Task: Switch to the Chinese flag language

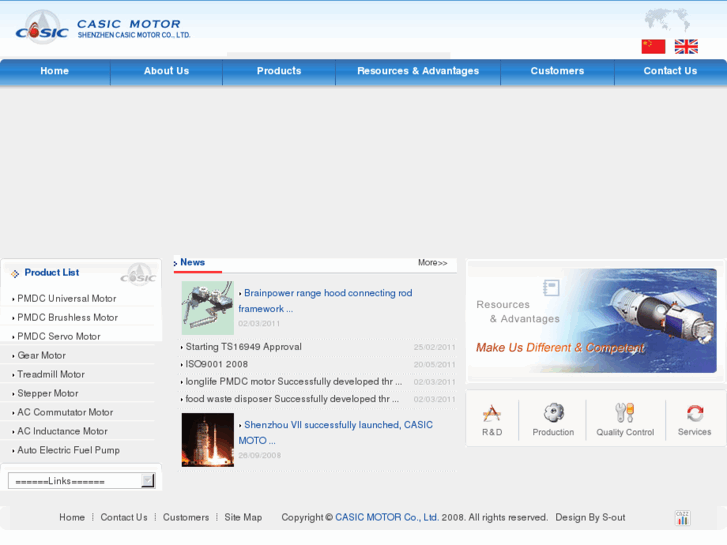Action: (653, 46)
